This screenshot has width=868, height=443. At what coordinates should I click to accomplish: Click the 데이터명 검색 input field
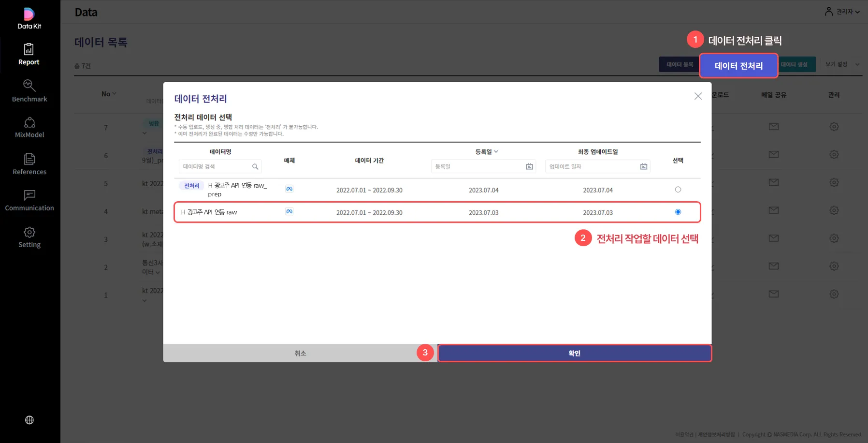click(220, 166)
